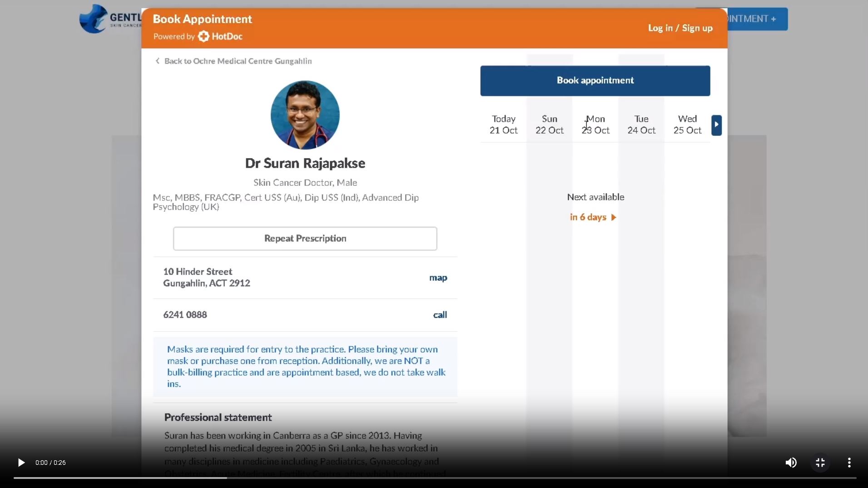The height and width of the screenshot is (488, 868).
Task: Select the Sun 22 Oct column
Action: tap(549, 124)
